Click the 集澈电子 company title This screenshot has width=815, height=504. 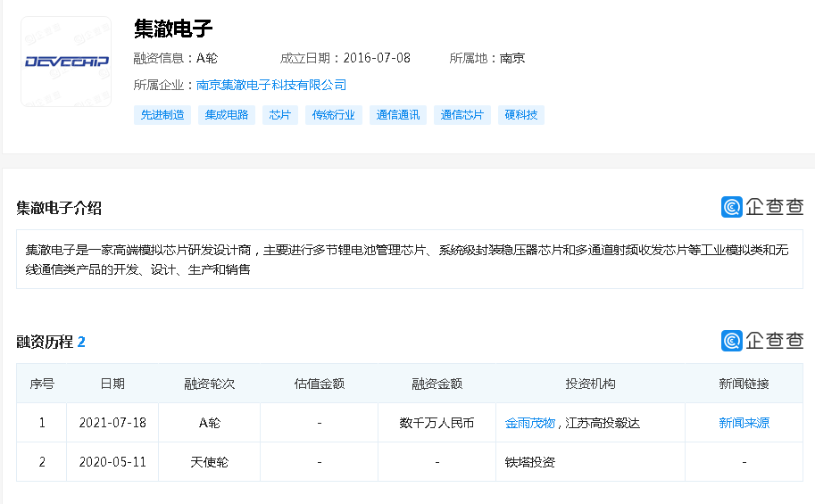click(x=173, y=29)
